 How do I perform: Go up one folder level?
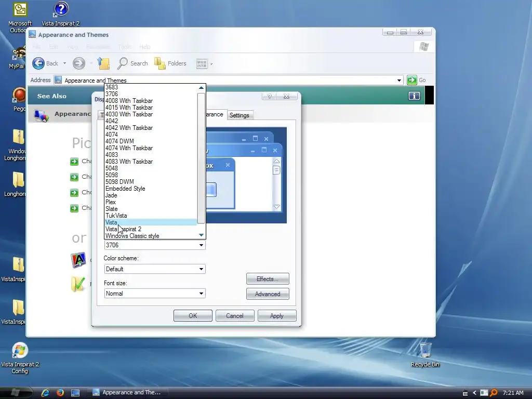pos(103,63)
